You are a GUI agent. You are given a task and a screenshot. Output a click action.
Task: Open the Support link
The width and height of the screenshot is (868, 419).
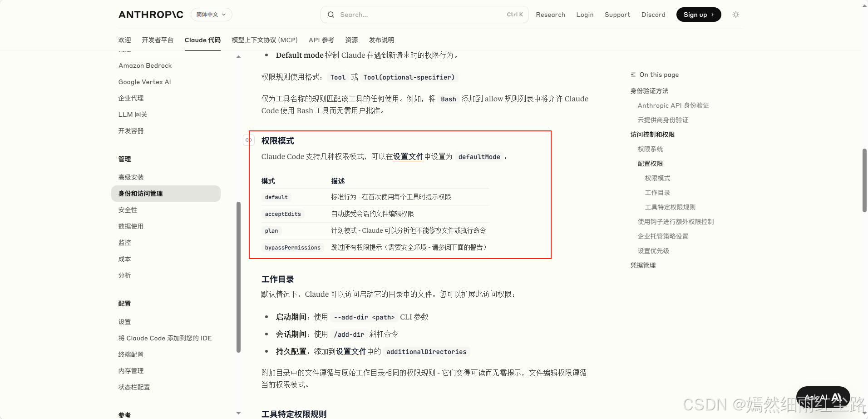tap(617, 15)
